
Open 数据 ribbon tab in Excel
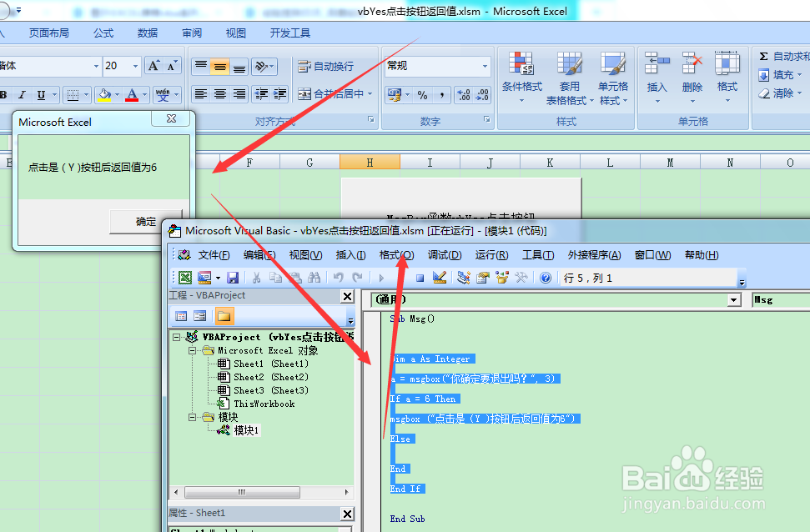(x=148, y=33)
